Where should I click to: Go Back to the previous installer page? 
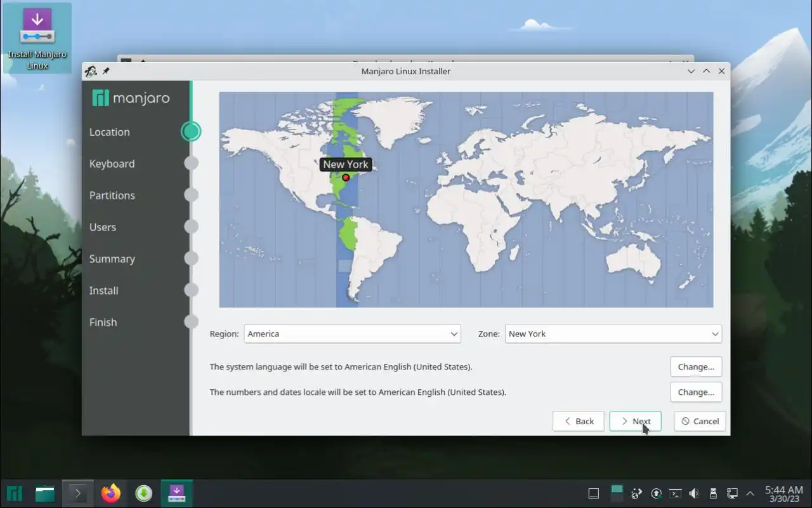pyautogui.click(x=578, y=422)
